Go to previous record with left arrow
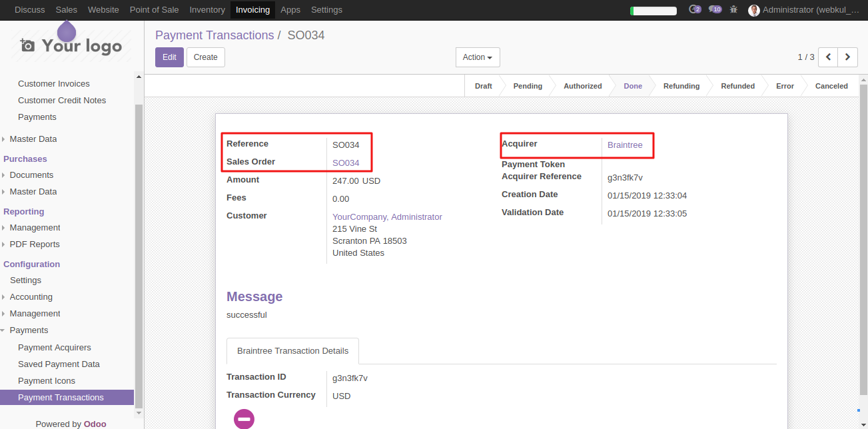Screen dimensions: 868x429 click(x=827, y=57)
